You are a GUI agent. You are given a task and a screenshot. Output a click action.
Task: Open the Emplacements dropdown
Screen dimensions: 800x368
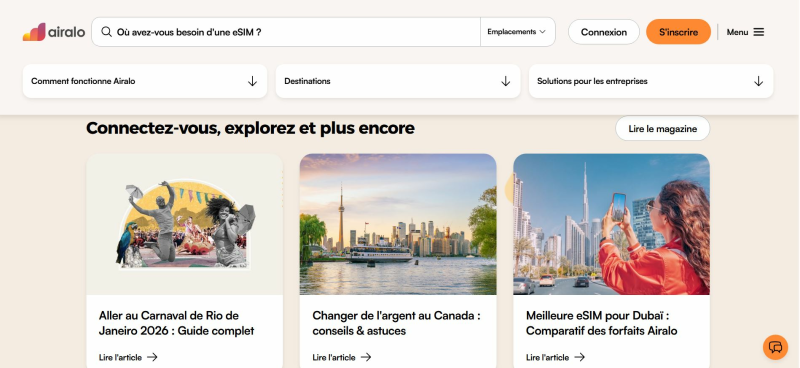[x=517, y=32]
